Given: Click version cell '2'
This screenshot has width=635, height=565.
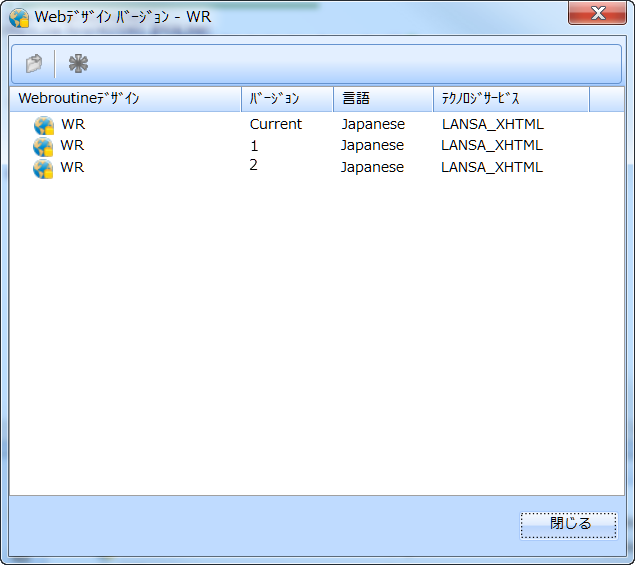Looking at the screenshot, I should point(254,165).
